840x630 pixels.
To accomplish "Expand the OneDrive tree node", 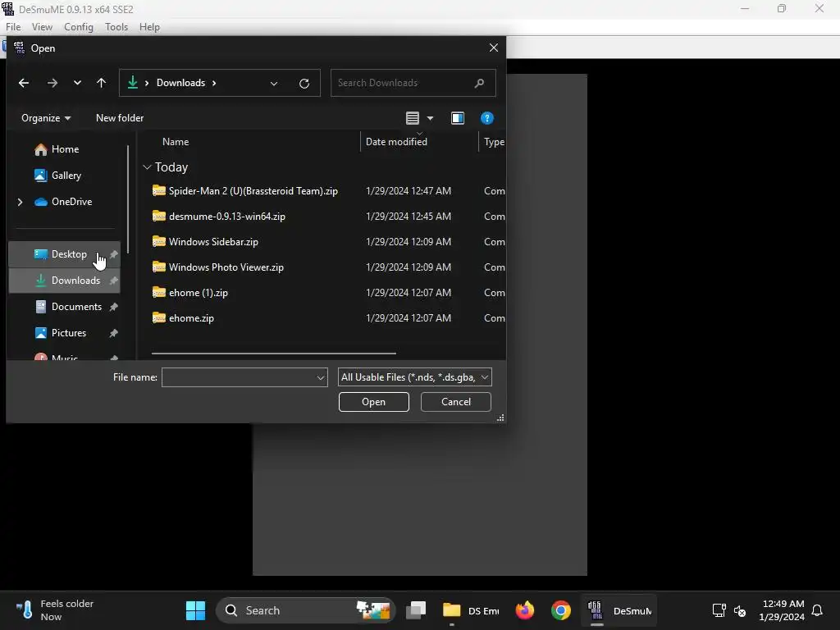I will pos(21,202).
